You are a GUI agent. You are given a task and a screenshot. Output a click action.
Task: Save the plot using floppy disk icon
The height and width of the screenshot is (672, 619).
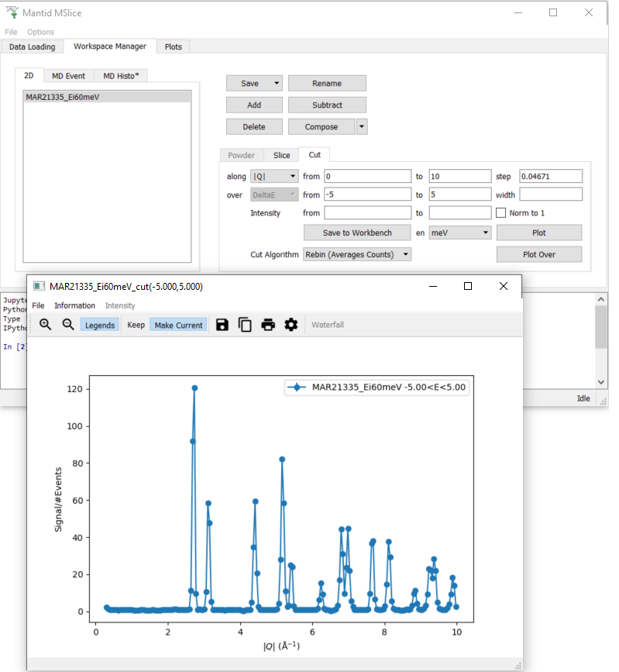[x=222, y=325]
